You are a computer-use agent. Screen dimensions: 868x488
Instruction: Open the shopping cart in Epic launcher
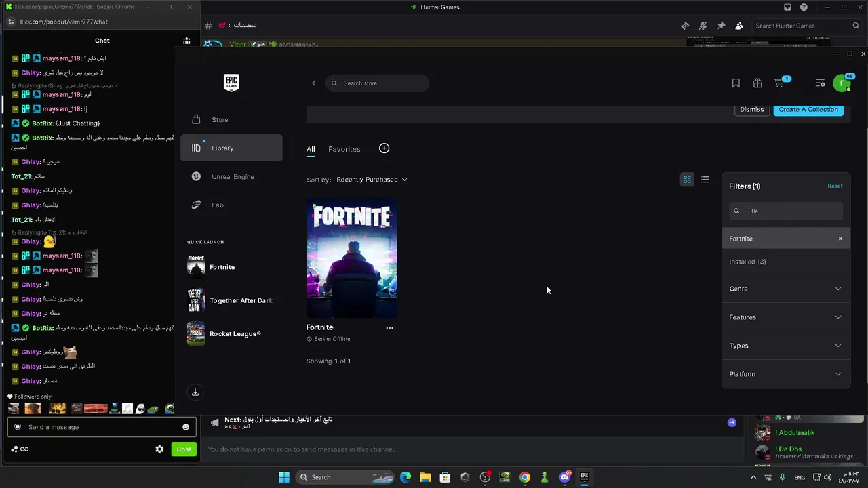[x=780, y=83]
